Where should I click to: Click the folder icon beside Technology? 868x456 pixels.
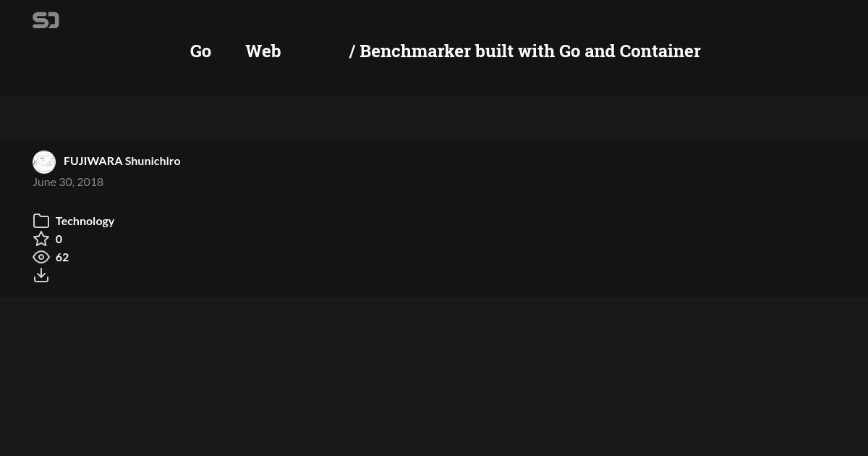41,221
